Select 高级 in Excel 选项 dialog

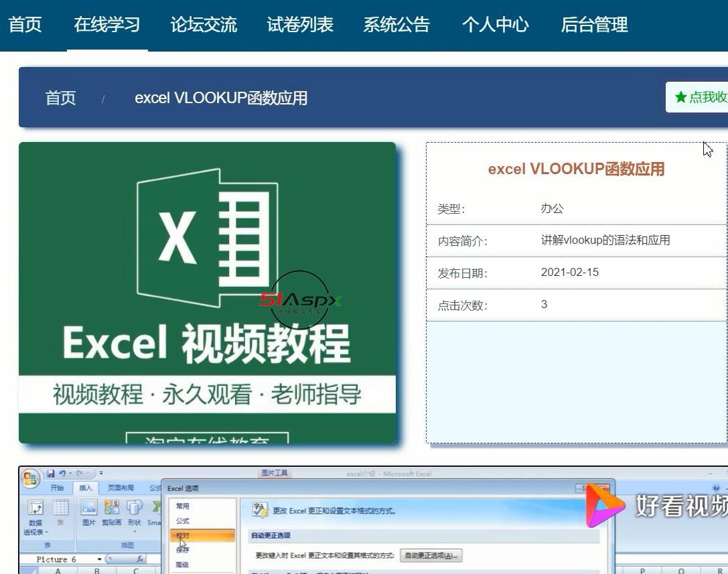coord(203,565)
